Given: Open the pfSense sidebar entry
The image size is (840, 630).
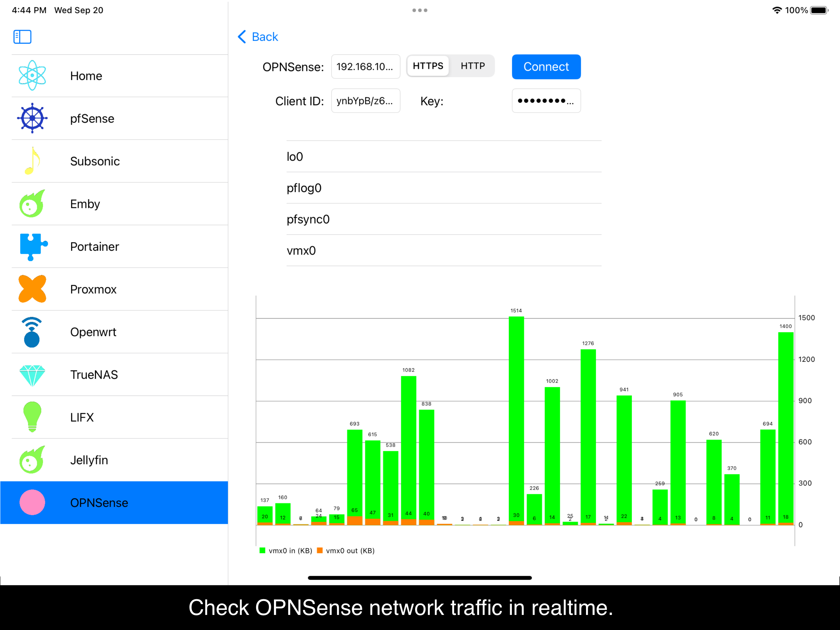Looking at the screenshot, I should (120, 118).
